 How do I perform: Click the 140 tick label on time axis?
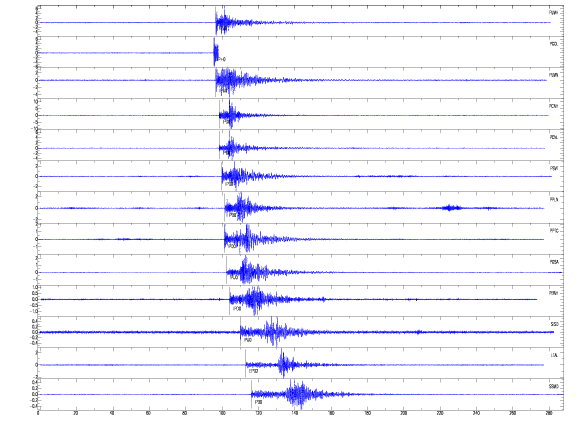point(294,413)
